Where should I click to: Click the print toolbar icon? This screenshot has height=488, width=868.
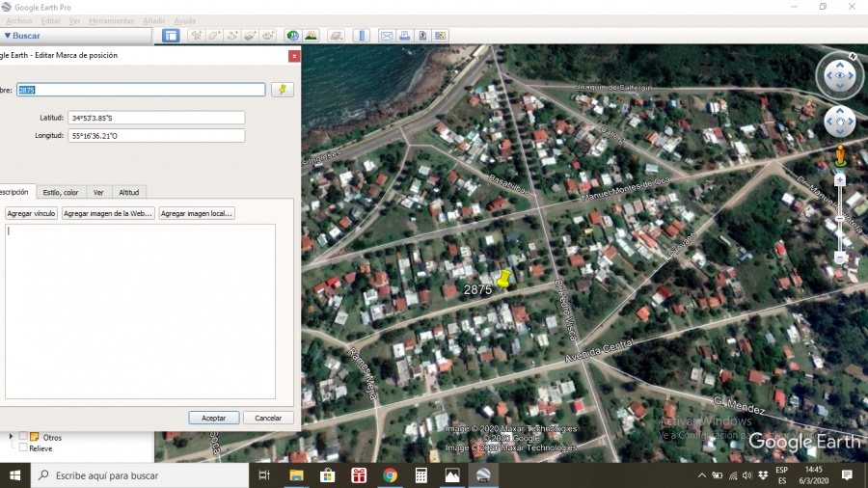point(405,36)
